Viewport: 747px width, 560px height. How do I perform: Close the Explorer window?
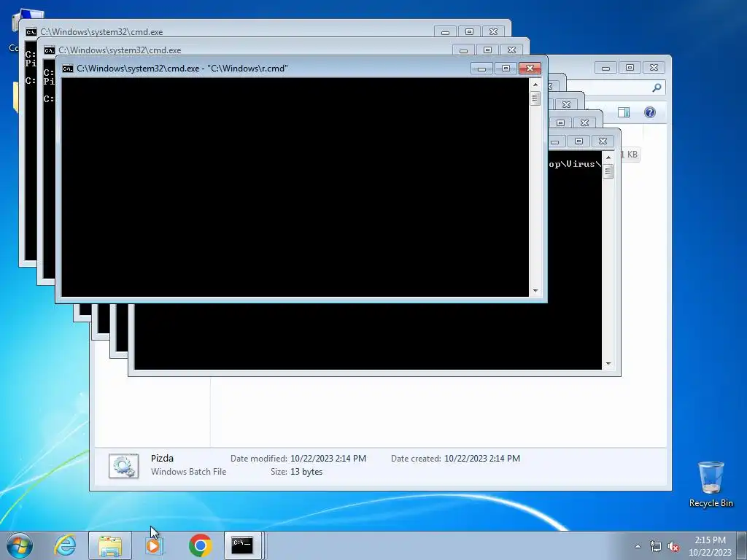[654, 68]
